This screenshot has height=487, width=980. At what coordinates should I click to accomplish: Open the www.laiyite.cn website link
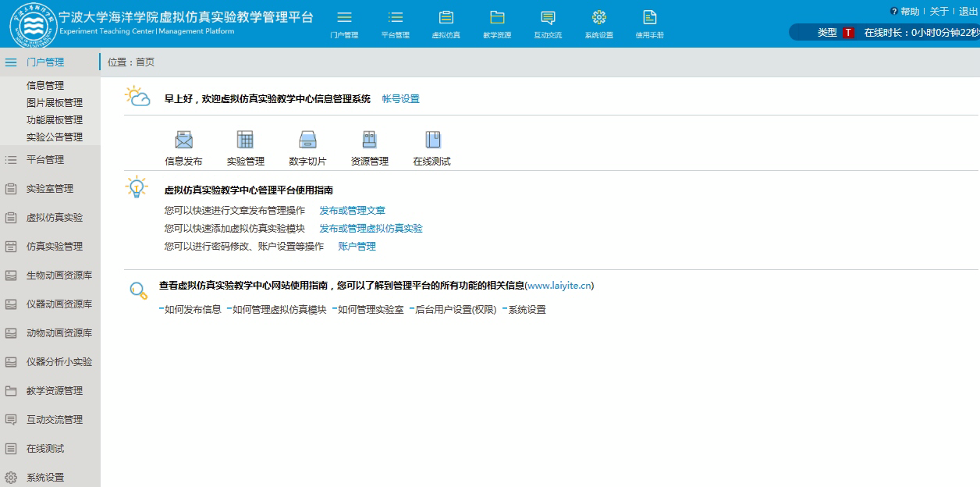[x=559, y=286]
